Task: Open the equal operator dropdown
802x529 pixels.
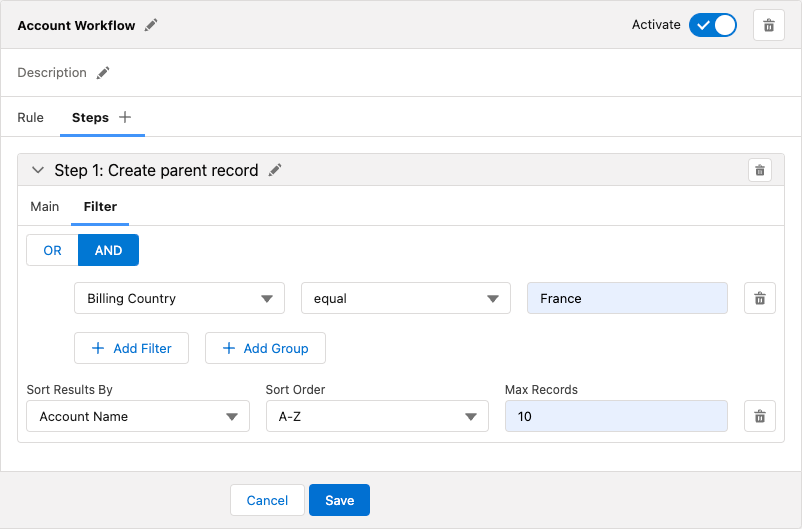Action: coord(406,298)
